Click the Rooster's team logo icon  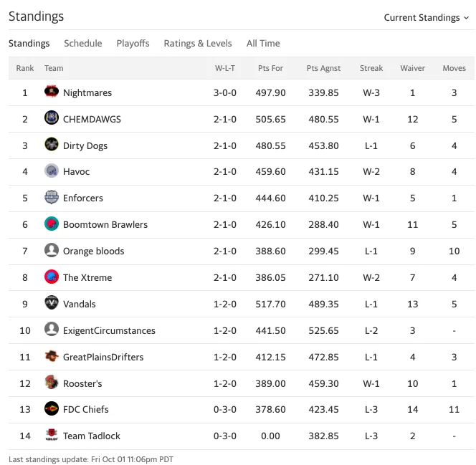[x=52, y=382]
